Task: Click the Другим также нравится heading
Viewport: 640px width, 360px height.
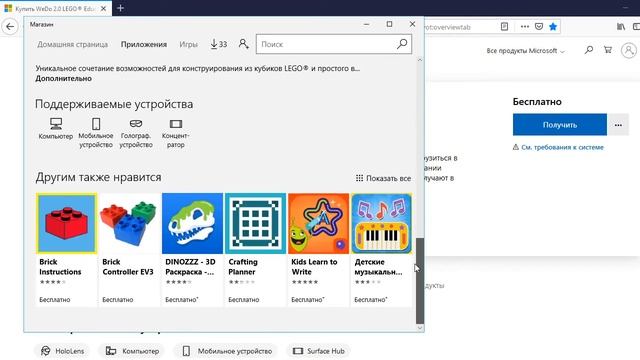Action: pos(98,177)
